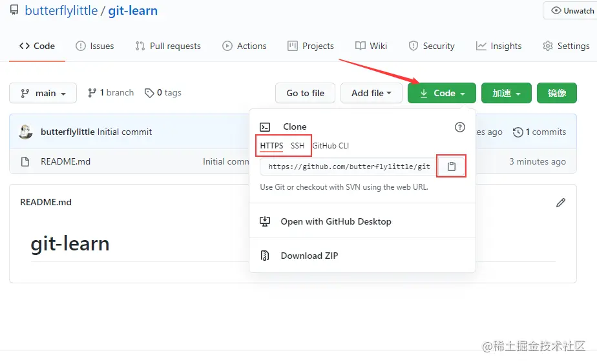Select the SSH clone tab
The image size is (597, 364).
297,146
